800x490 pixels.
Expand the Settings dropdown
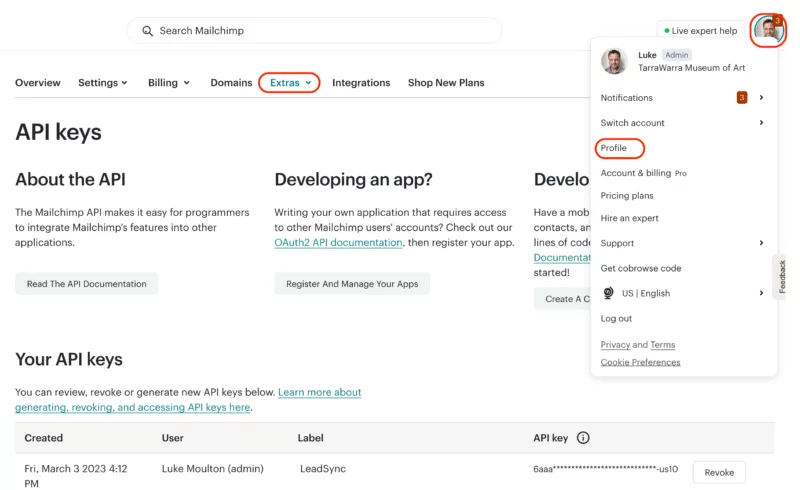click(x=102, y=83)
